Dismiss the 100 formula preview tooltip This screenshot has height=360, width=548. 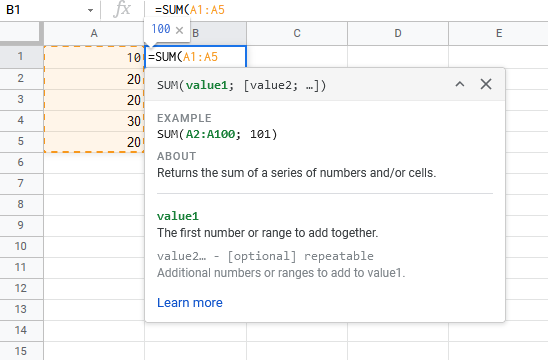point(179,30)
